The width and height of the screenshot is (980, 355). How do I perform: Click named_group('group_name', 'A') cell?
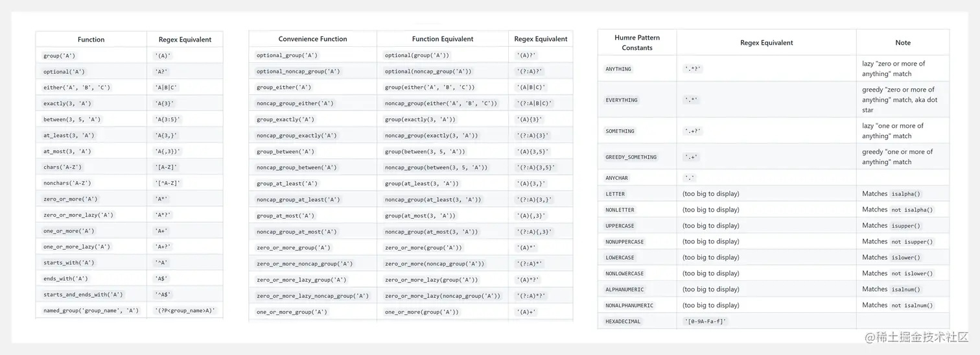point(91,311)
